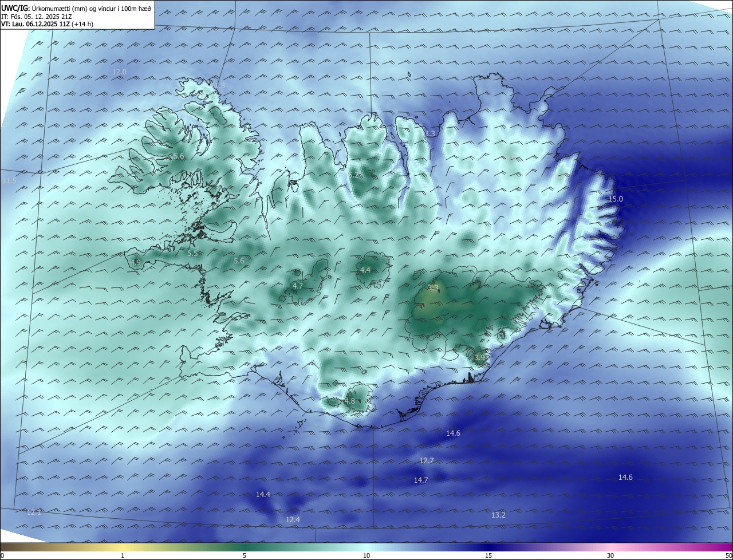
Task: Click the 12.4 value label over the sea
Action: tap(293, 519)
